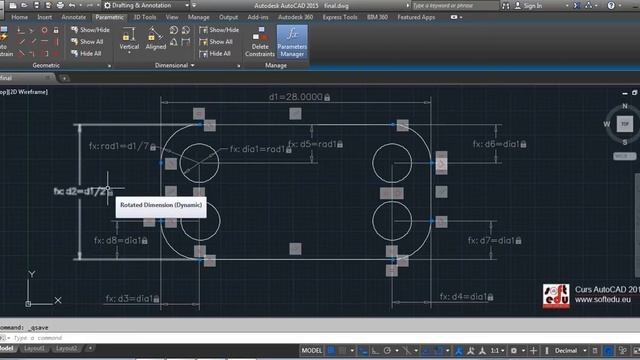
Task: Open the Drafting & Annotation workspace dropdown
Action: [187, 5]
